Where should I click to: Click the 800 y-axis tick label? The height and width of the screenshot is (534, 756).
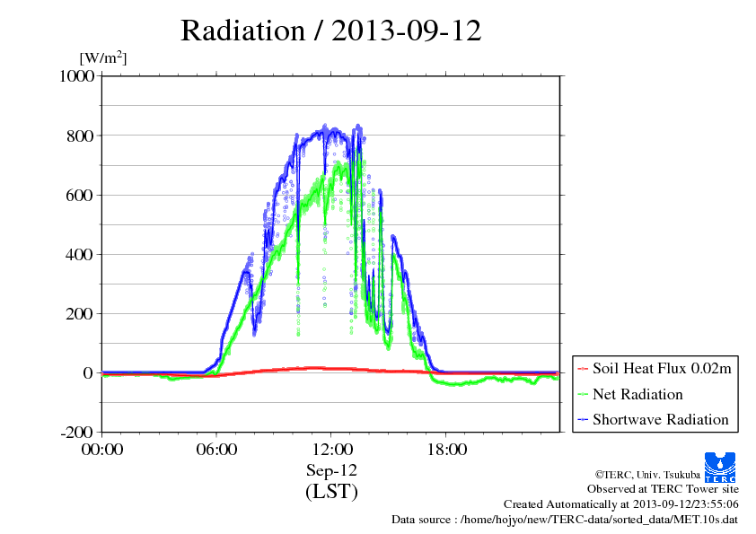[x=82, y=136]
